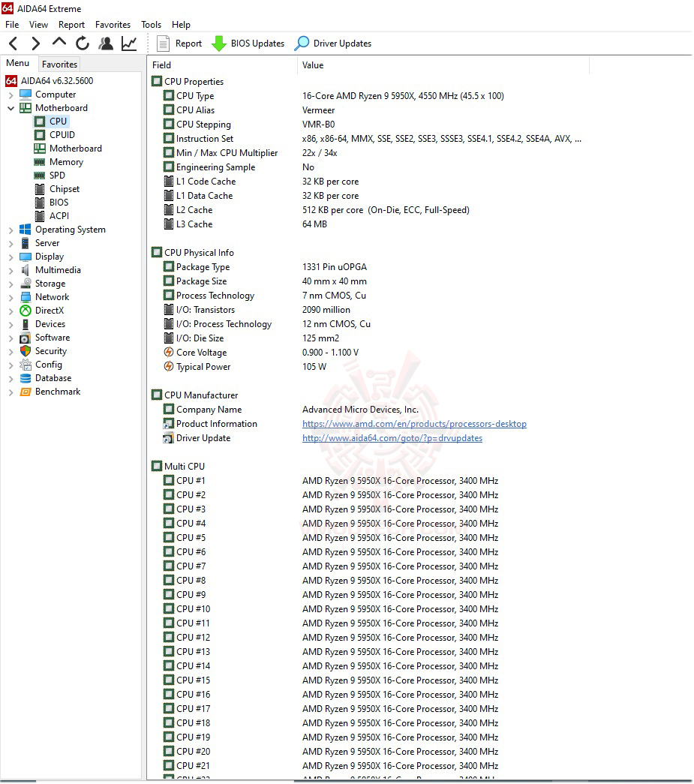Collapse the Motherboard tree node
Screen dimensions: 694x784
coord(11,108)
